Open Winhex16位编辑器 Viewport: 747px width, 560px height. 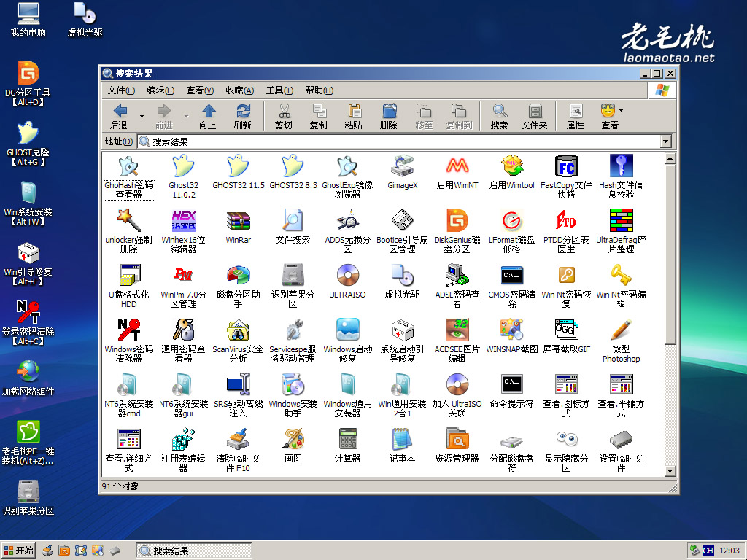click(x=183, y=231)
